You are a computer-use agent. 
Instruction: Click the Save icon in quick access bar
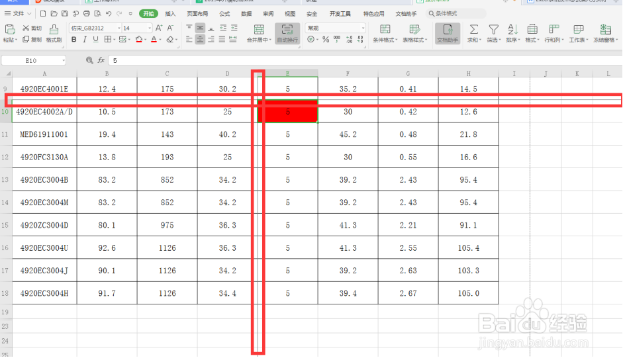(x=65, y=13)
